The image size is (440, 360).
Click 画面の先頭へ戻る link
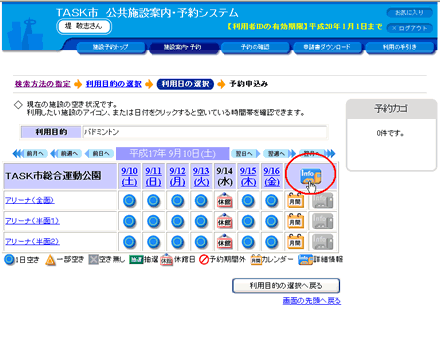tap(312, 301)
